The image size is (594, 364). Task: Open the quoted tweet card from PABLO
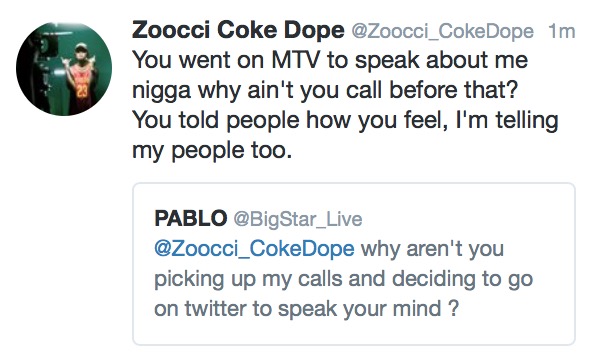point(354,264)
